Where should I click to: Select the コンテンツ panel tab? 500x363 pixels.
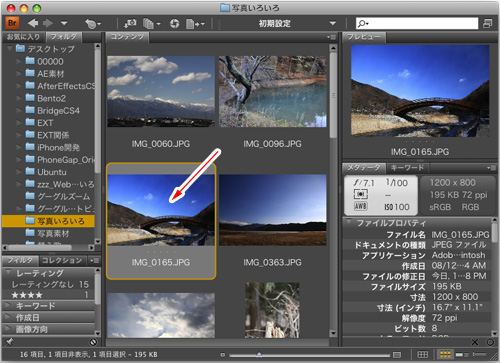(x=127, y=37)
